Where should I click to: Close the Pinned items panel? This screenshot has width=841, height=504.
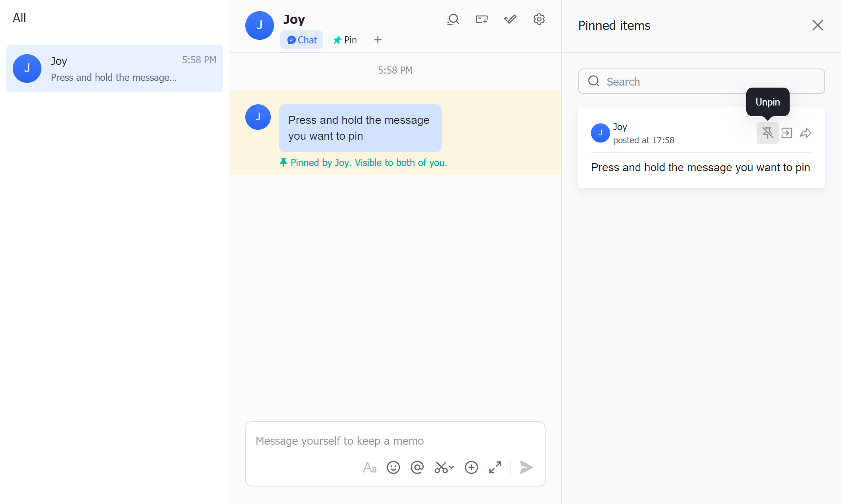tap(818, 25)
